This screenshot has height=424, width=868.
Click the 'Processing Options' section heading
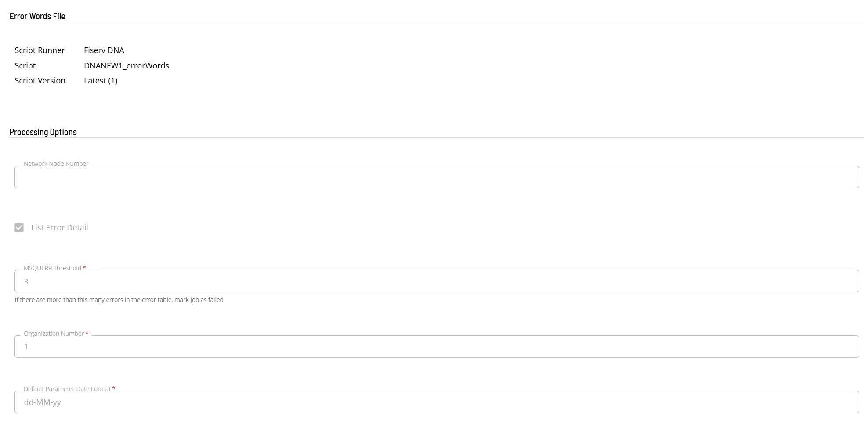(x=43, y=132)
